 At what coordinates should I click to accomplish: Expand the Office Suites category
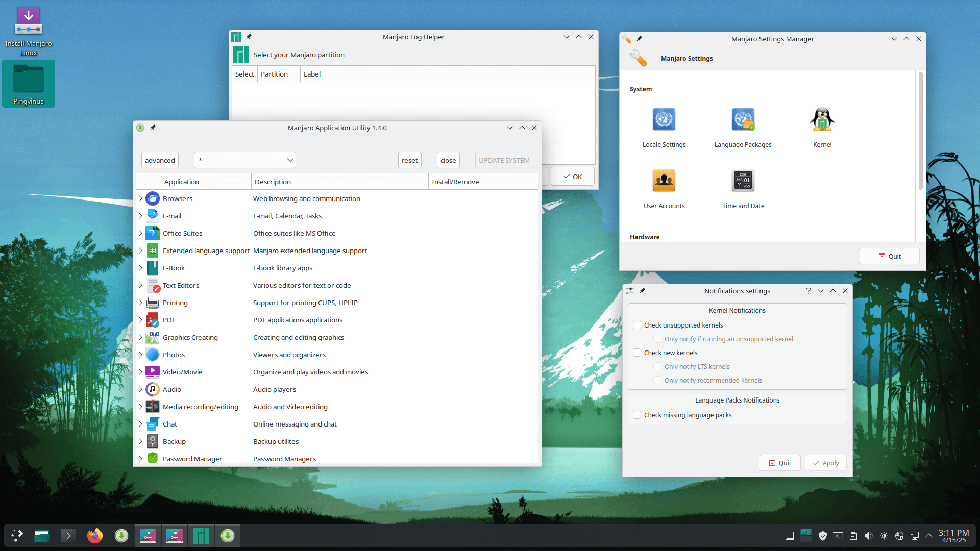140,233
